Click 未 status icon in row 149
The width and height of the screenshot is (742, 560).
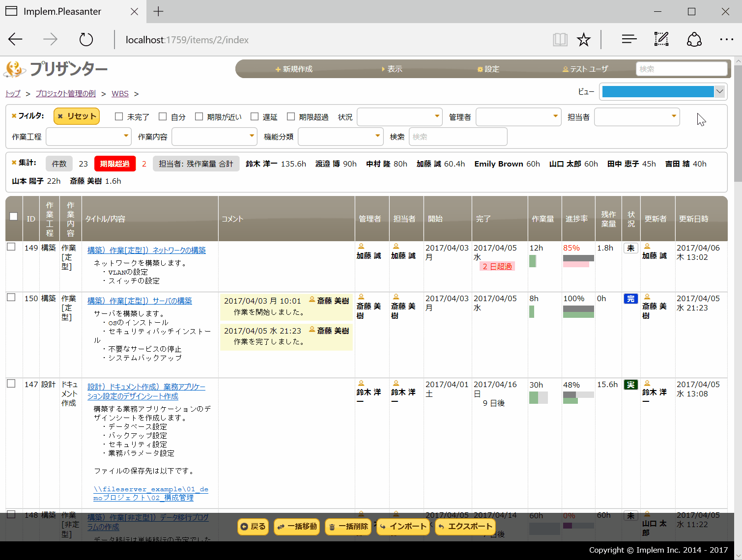631,248
